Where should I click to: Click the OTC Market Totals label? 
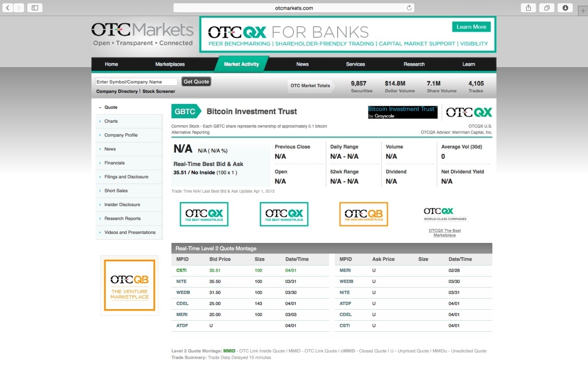pyautogui.click(x=311, y=86)
